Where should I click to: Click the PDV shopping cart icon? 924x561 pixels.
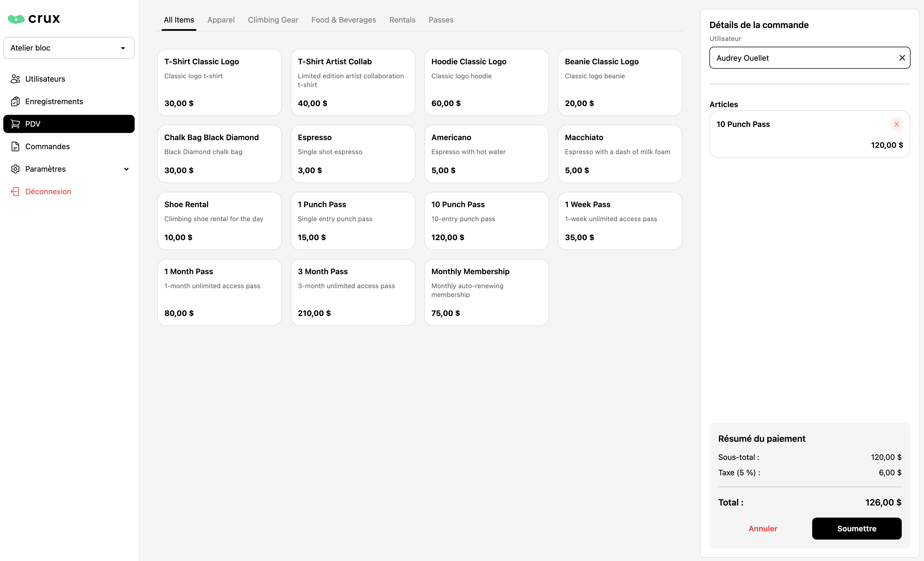coord(15,124)
